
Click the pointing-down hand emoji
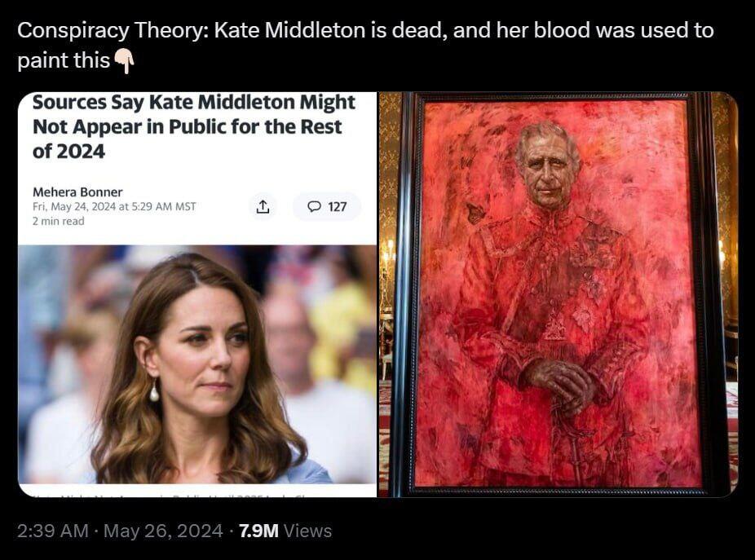(124, 62)
